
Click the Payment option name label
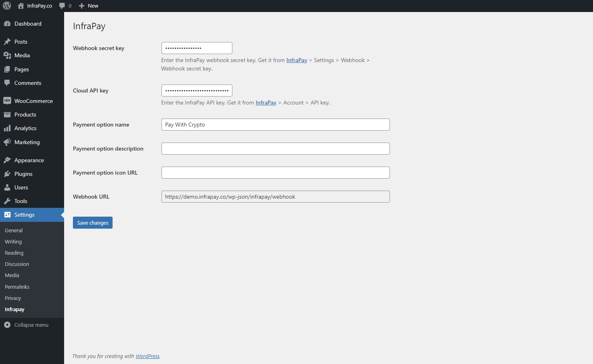(x=101, y=125)
